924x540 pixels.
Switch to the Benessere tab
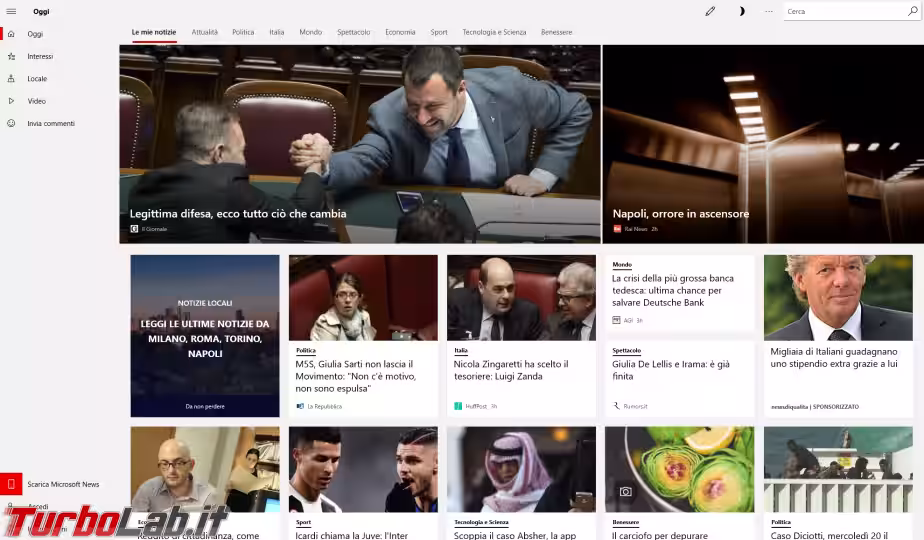(556, 32)
